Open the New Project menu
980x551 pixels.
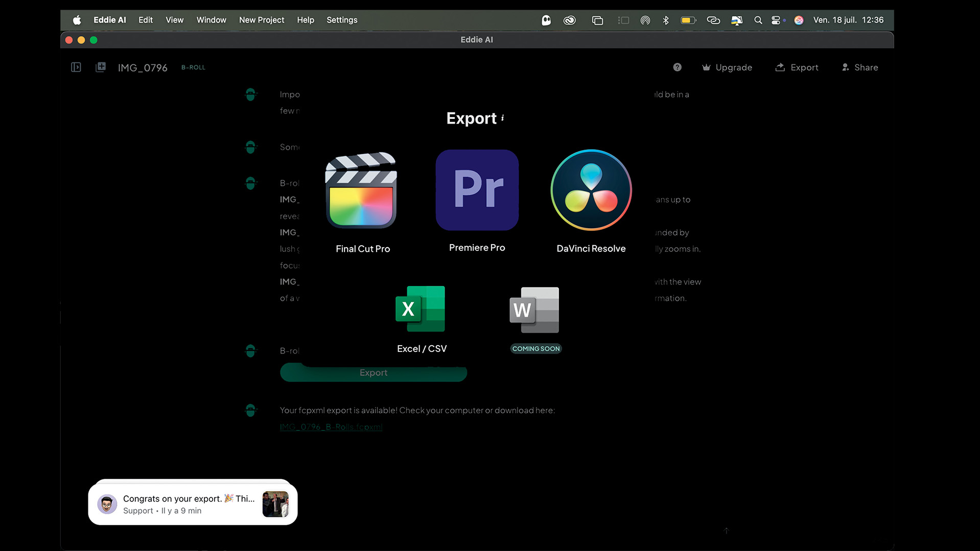[x=262, y=20]
